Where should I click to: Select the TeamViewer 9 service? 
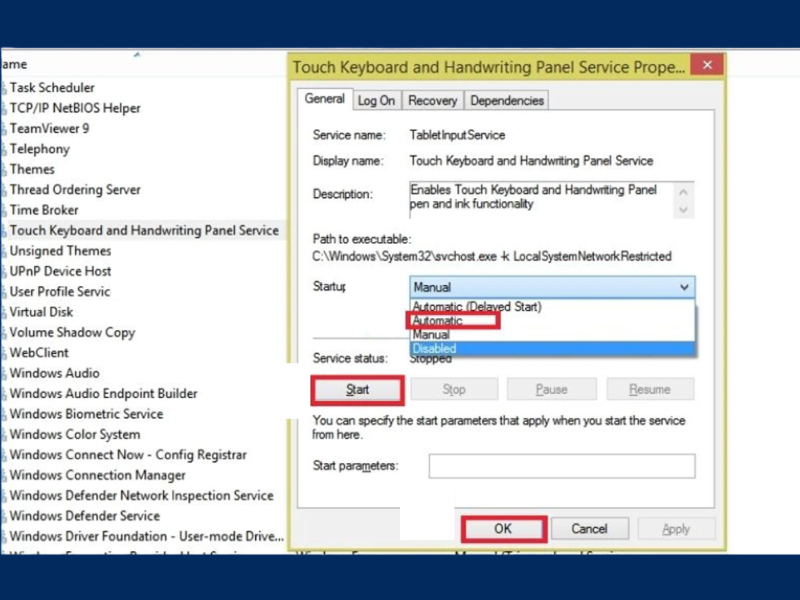coord(49,128)
